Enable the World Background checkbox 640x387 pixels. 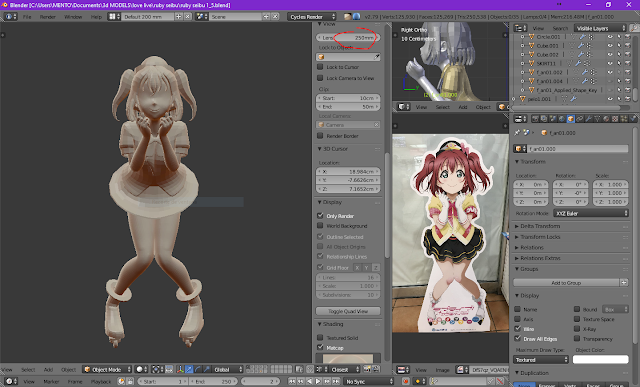point(320,225)
